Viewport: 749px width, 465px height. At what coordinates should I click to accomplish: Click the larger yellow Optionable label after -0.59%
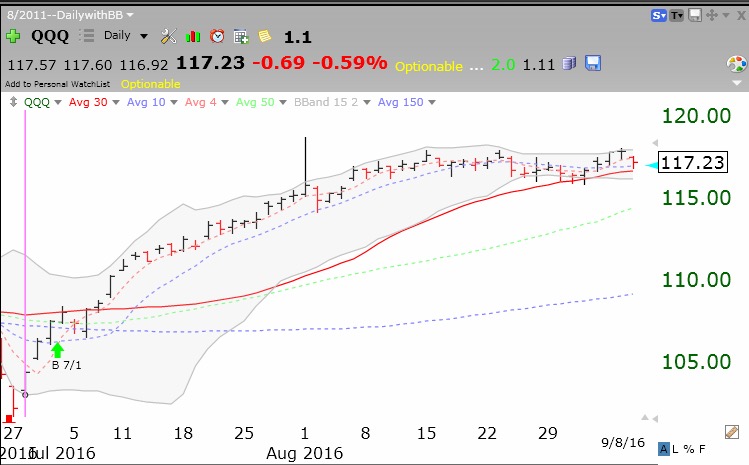coord(428,66)
